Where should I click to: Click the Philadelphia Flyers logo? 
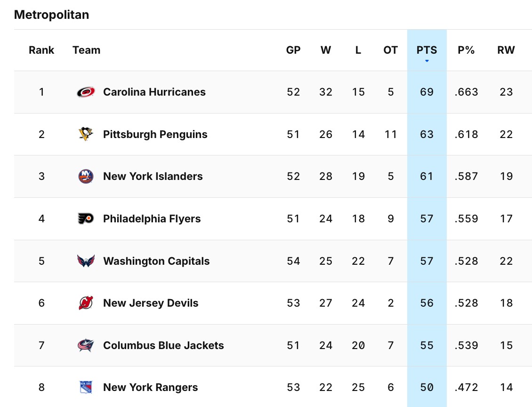[86, 218]
